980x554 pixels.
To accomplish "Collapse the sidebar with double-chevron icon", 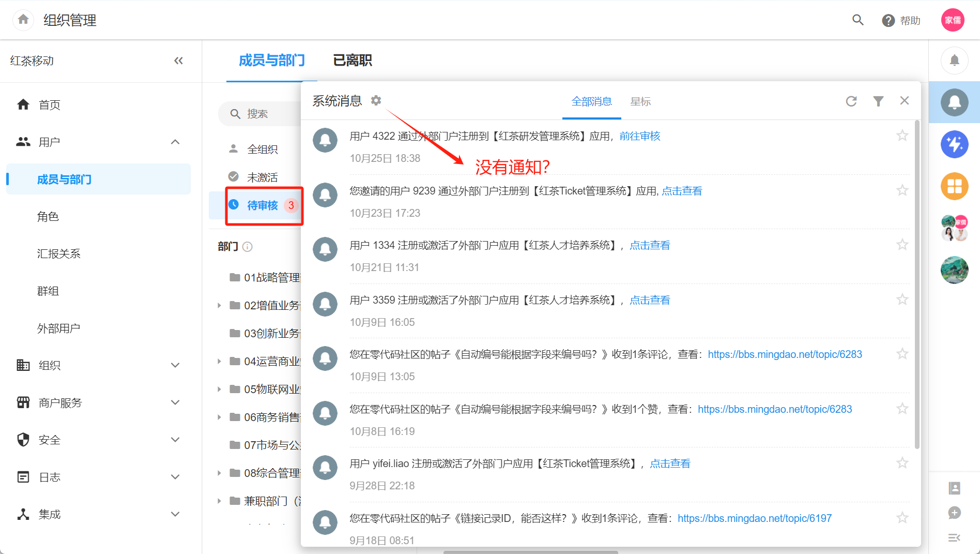I will tap(178, 61).
